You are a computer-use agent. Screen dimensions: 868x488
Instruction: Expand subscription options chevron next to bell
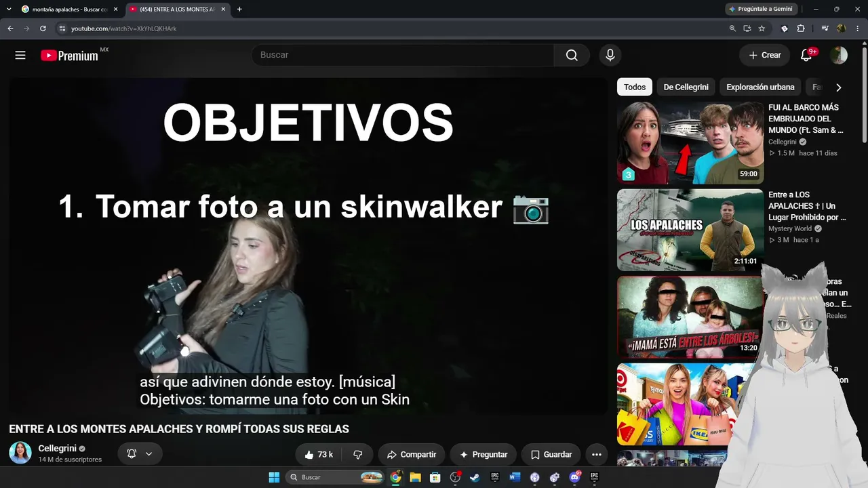point(149,454)
